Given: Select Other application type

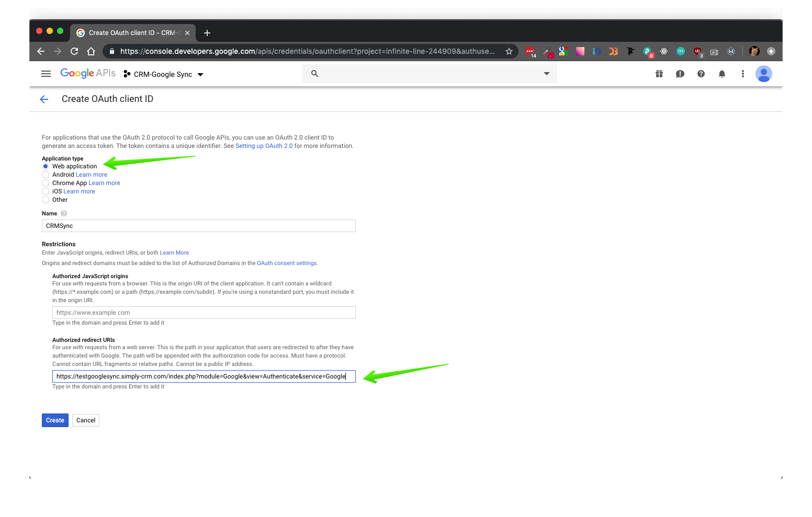Looking at the screenshot, I should (46, 200).
